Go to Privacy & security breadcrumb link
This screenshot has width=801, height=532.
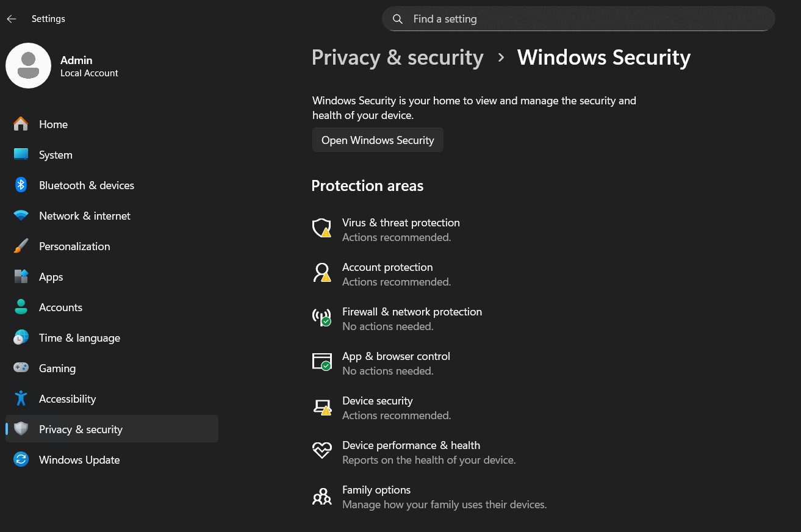pyautogui.click(x=397, y=57)
